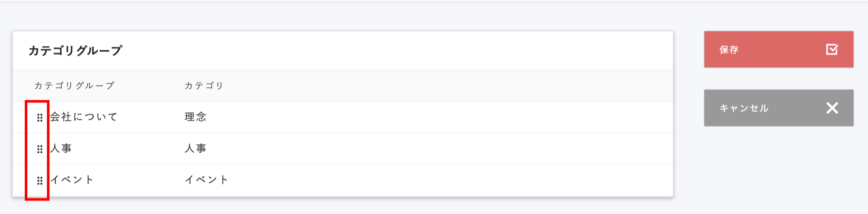The height and width of the screenshot is (214, 868).
Task: Click the 保存 text label
Action: click(729, 50)
